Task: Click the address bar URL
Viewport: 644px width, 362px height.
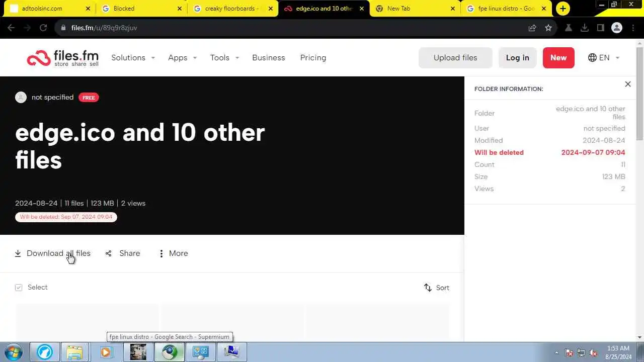Action: pos(104,28)
